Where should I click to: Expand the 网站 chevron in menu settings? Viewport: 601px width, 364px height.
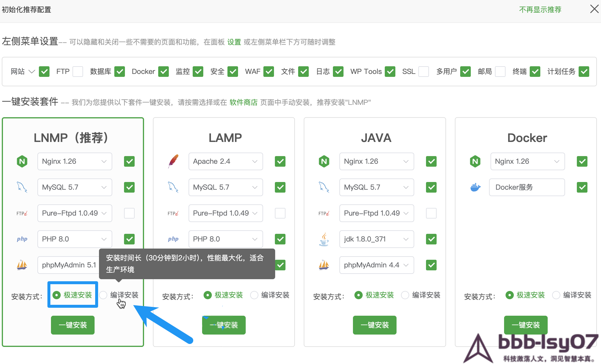click(32, 72)
